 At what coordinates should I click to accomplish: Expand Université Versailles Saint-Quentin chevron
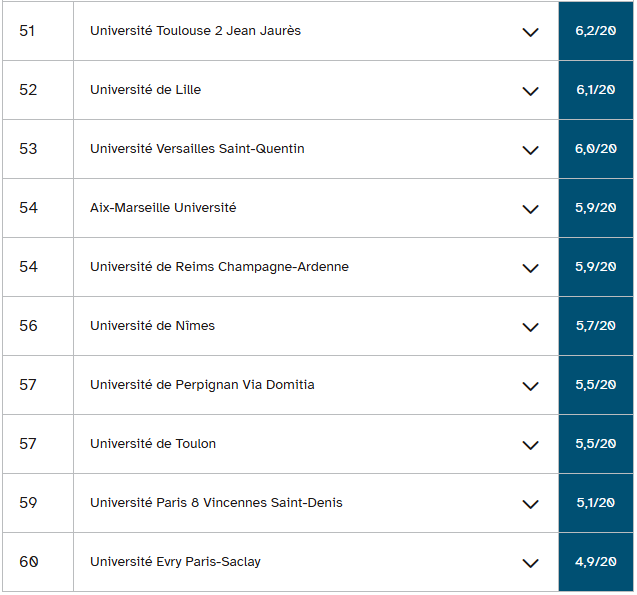[531, 150]
